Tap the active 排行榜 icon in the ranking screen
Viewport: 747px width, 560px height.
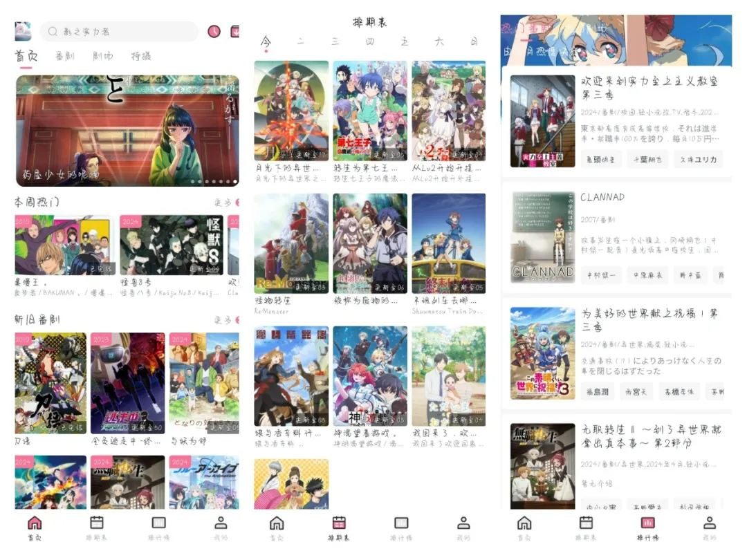[x=648, y=523]
